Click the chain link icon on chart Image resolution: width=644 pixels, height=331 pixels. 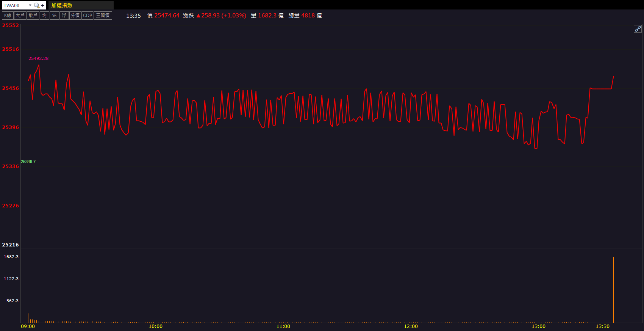coord(638,29)
